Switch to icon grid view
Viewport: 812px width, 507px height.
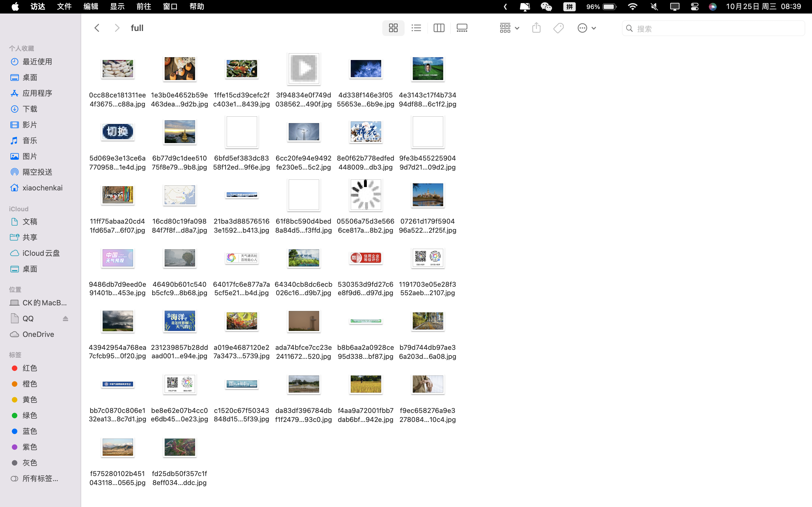393,28
